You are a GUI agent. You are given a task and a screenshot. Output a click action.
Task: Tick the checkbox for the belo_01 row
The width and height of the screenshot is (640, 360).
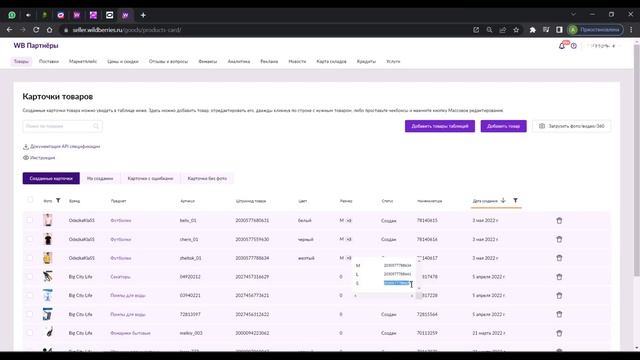click(30, 220)
